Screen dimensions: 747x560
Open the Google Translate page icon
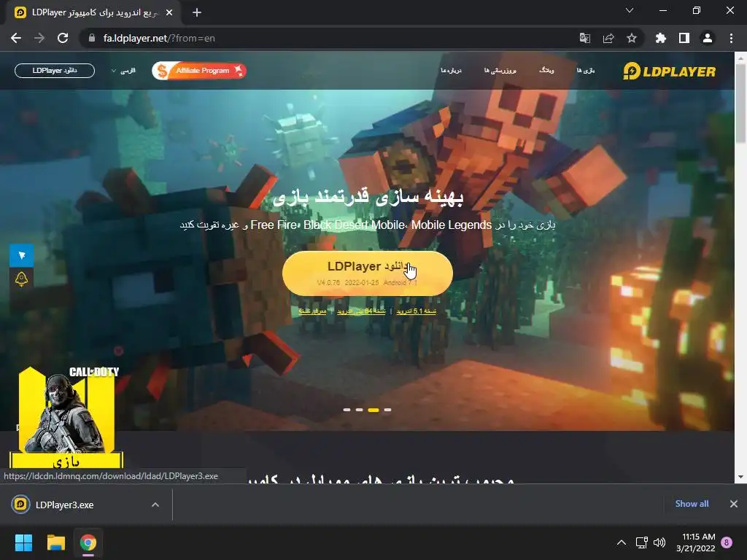click(584, 38)
